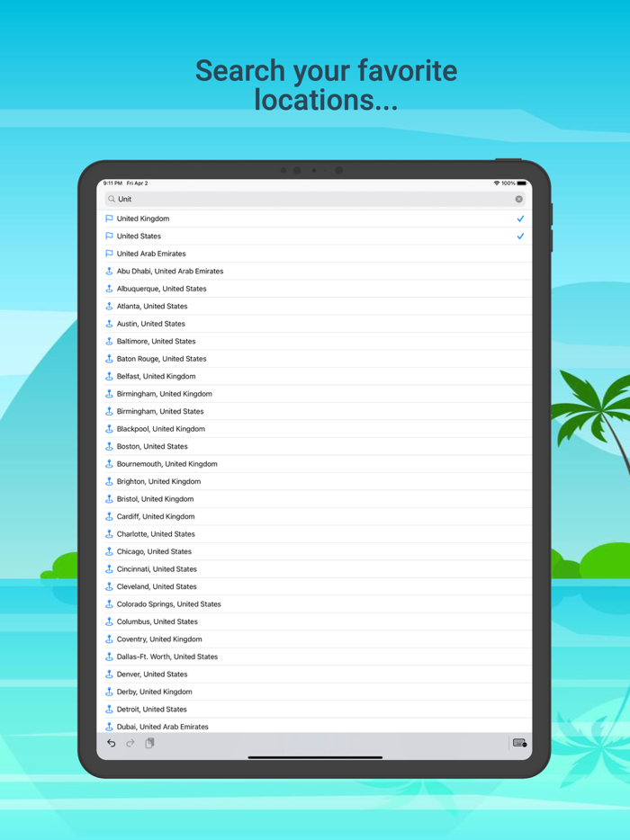The image size is (630, 840).
Task: Tap flag icon beside United Arab Emirates
Action: pos(109,254)
